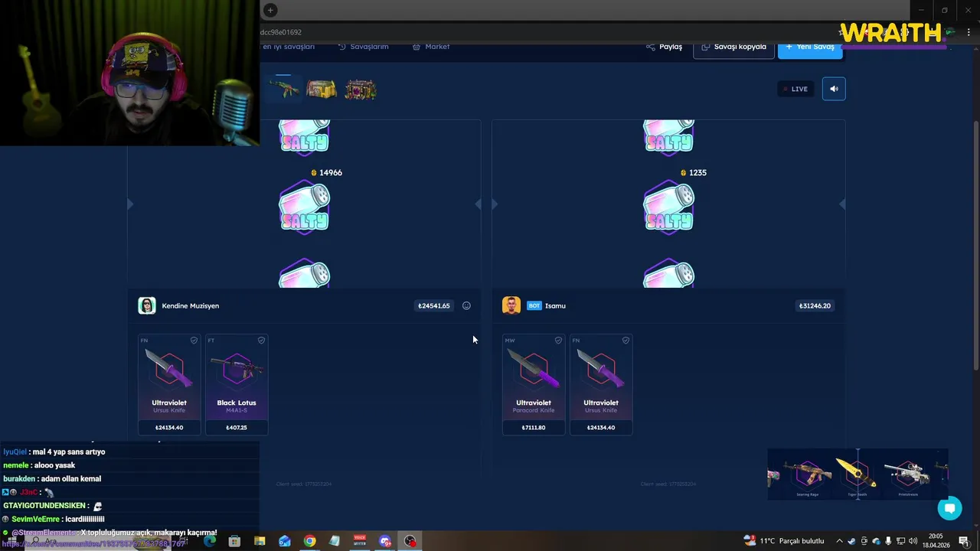This screenshot has height=551, width=980.
Task: Select the second yellow crate case icon
Action: (322, 90)
